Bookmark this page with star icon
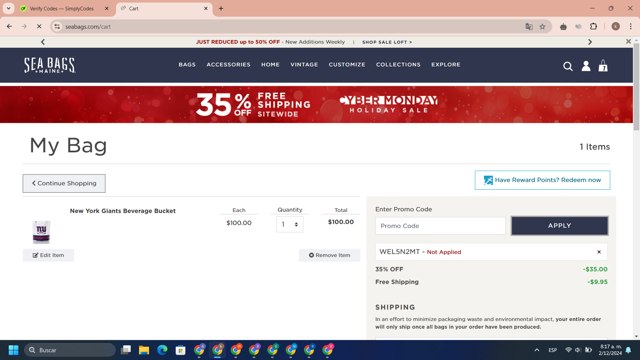 542,27
